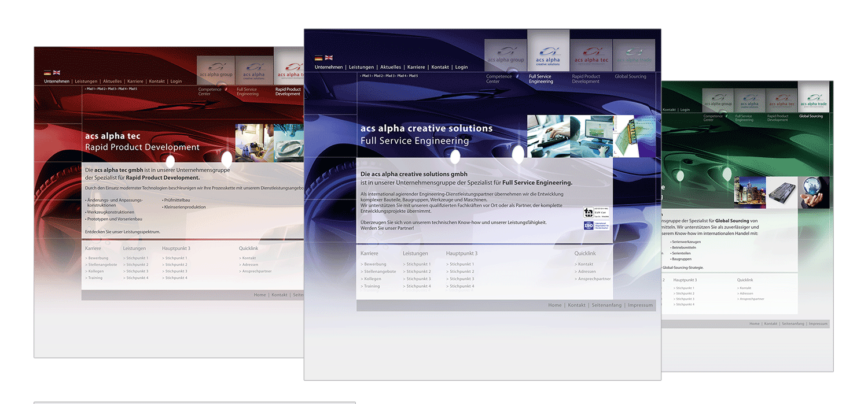Open the person-at-monitor thumbnail in blue window
868x404 pixels.
point(591,136)
